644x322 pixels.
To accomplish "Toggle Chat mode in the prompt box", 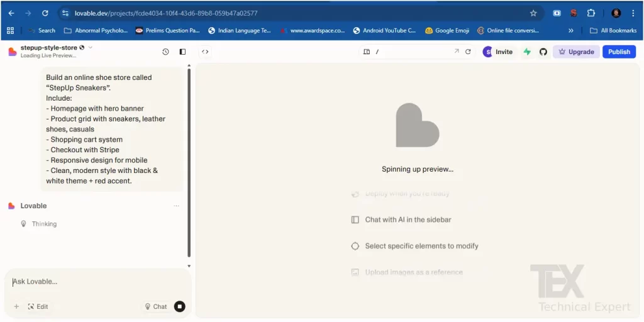I will click(x=155, y=306).
